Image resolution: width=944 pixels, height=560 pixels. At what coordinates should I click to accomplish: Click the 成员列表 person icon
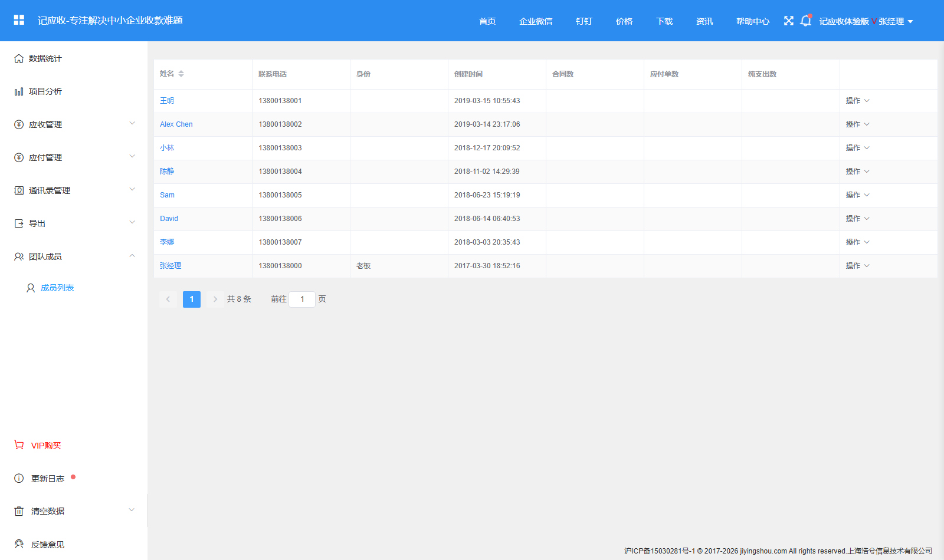(x=31, y=288)
